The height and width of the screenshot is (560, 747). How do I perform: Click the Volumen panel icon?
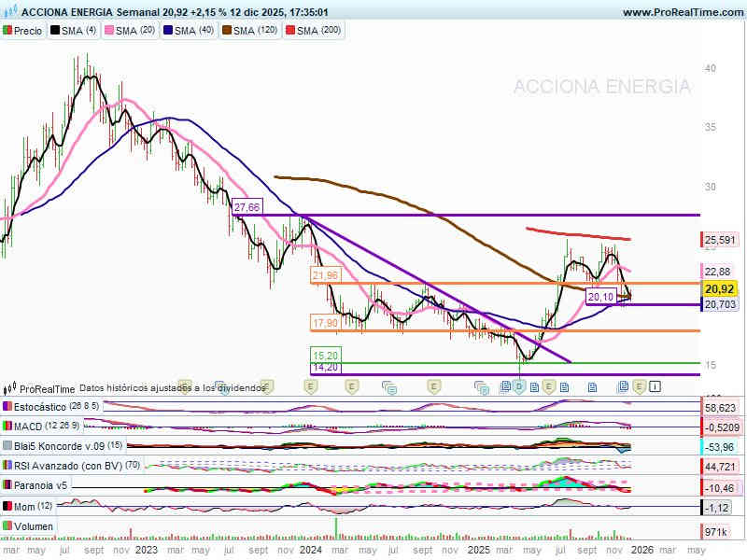tap(7, 526)
